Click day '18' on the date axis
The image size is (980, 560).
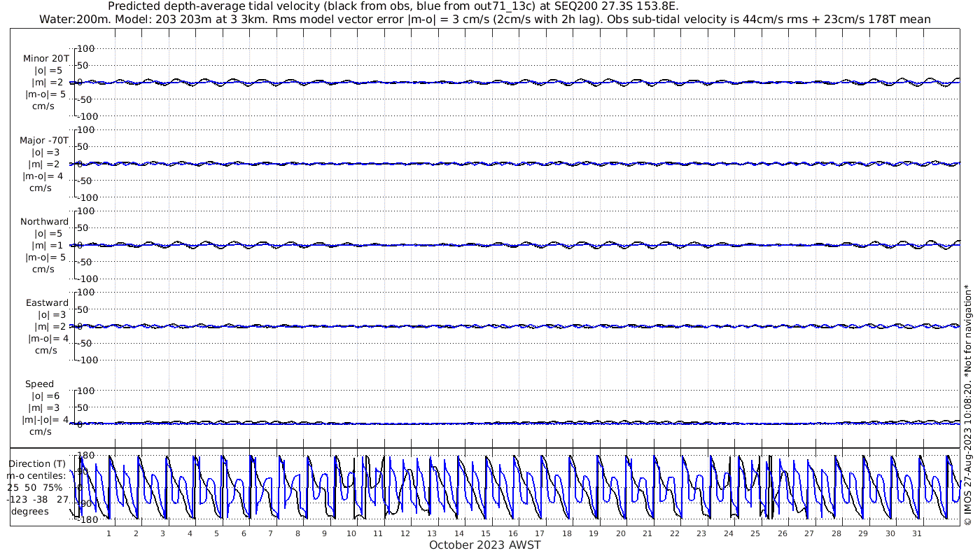point(566,533)
